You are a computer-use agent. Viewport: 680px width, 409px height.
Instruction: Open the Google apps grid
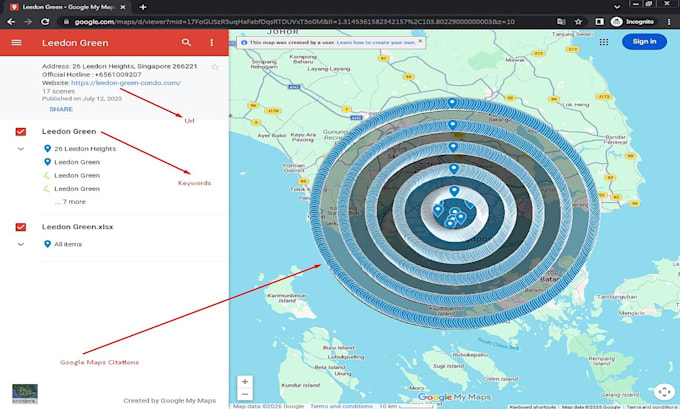pyautogui.click(x=604, y=42)
